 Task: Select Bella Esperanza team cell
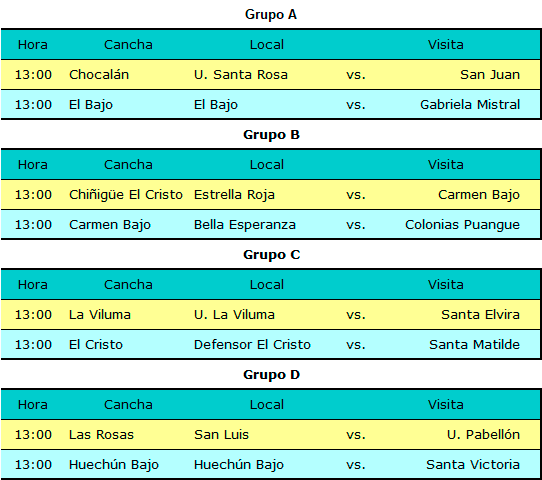245,225
